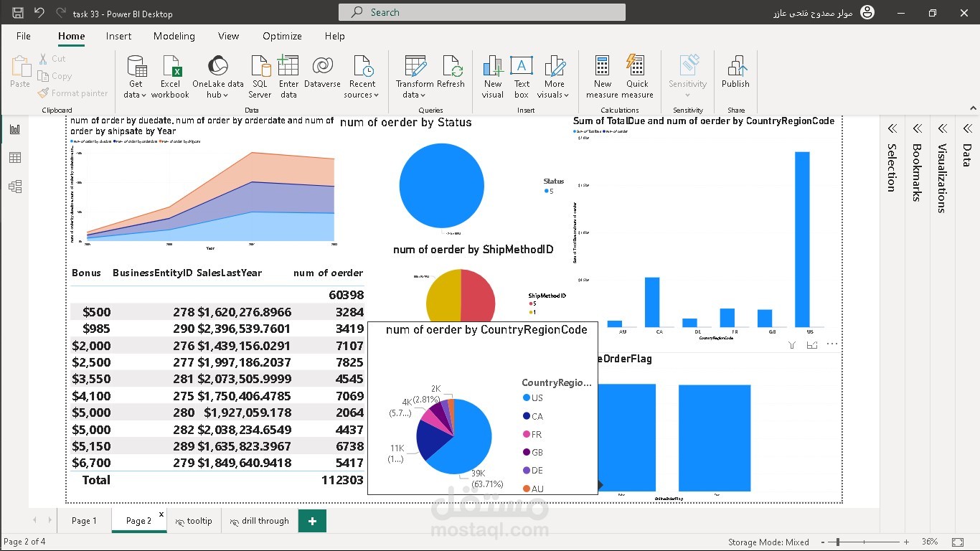The height and width of the screenshot is (551, 980).
Task: Publish the report
Action: [735, 75]
